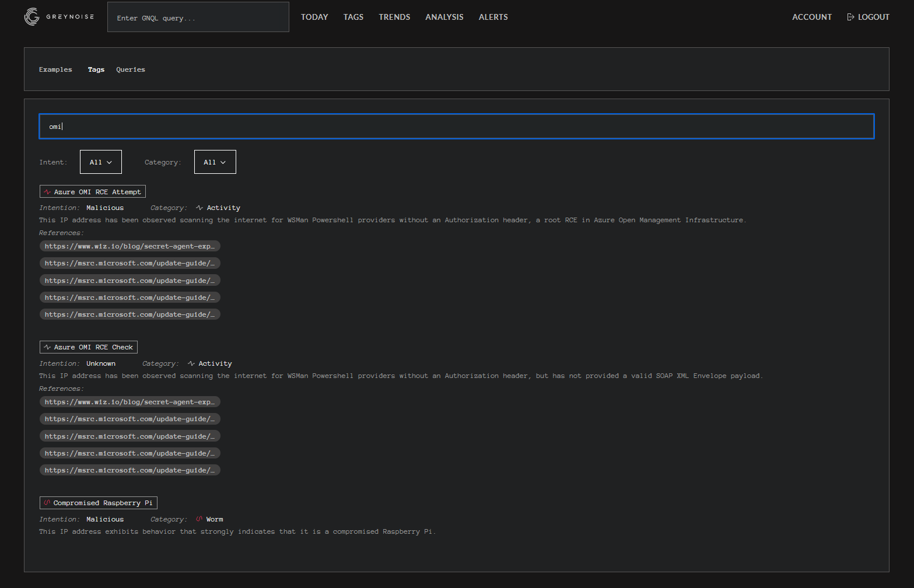The image size is (914, 588).
Task: Click the tag search field containing omi
Action: (457, 127)
